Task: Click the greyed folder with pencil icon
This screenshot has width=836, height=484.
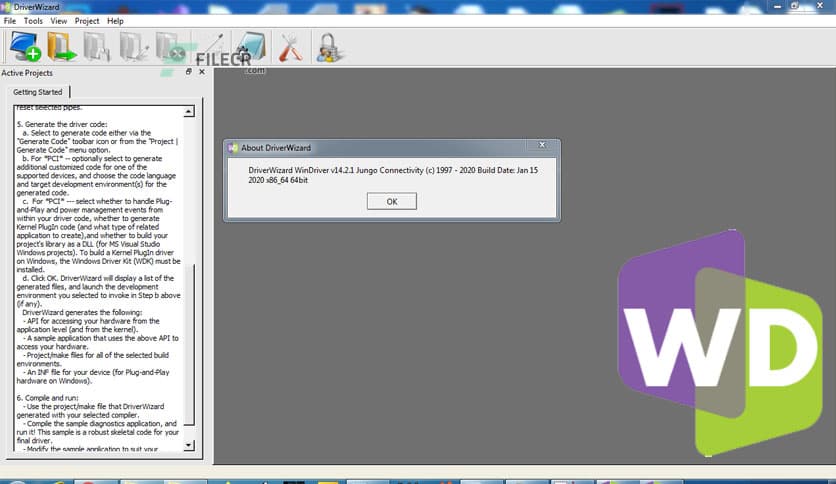Action: (133, 47)
